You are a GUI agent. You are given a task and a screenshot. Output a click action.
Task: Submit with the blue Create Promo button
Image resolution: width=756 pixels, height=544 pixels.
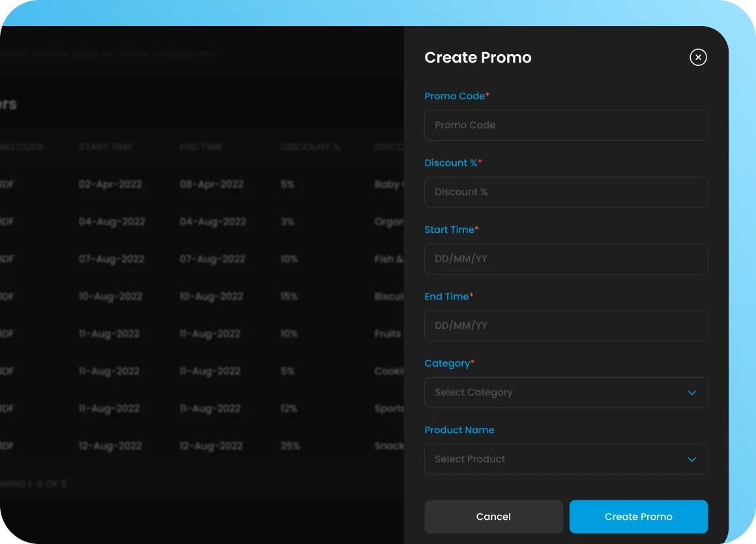click(638, 517)
